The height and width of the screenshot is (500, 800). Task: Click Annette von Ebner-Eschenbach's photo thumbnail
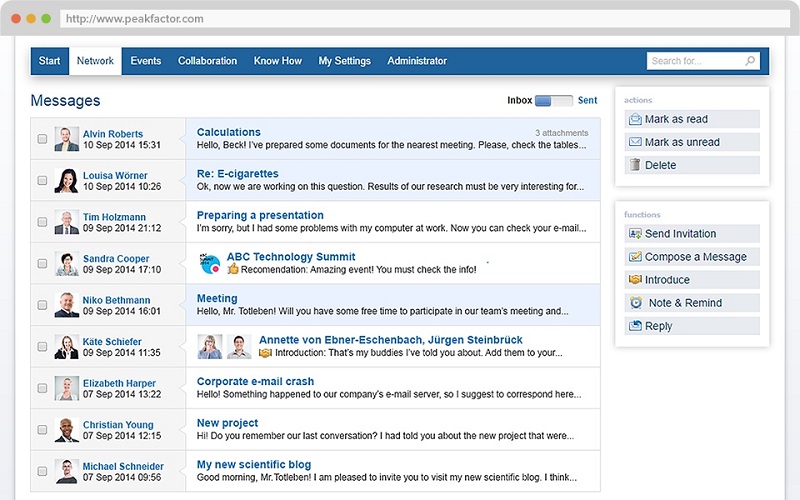(x=210, y=347)
